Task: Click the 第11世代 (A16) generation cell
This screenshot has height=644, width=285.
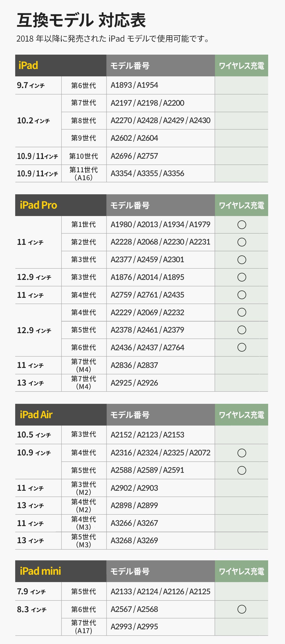Action: coord(84,174)
